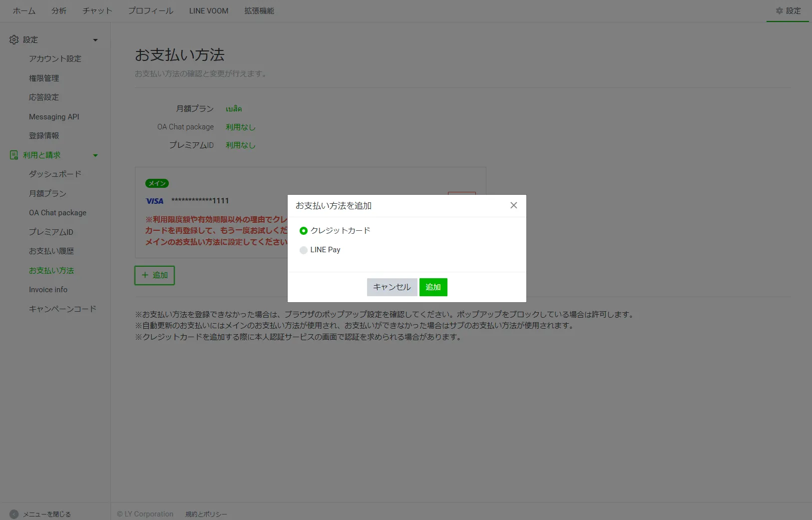812x520 pixels.
Task: Confirm with the green 追加 button
Action: click(433, 287)
